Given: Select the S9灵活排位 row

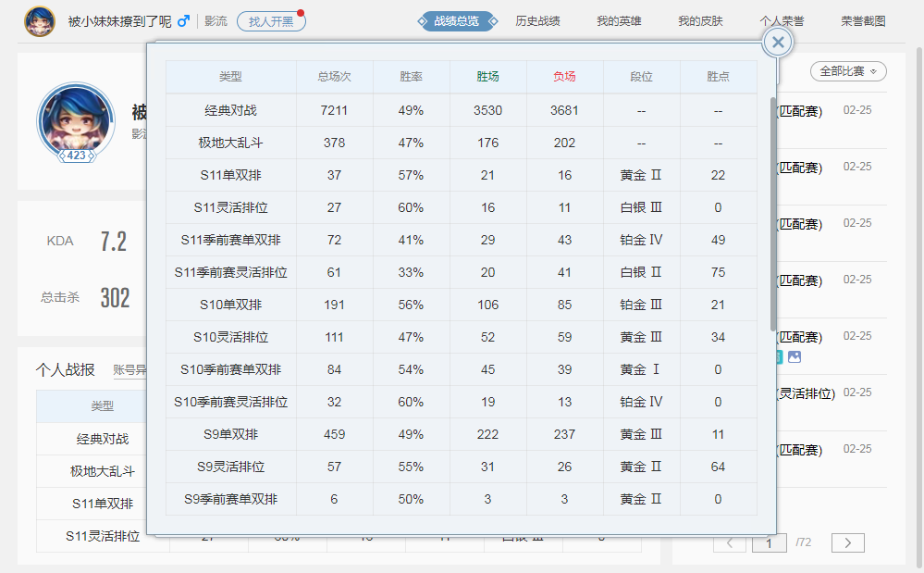Looking at the screenshot, I should point(462,467).
